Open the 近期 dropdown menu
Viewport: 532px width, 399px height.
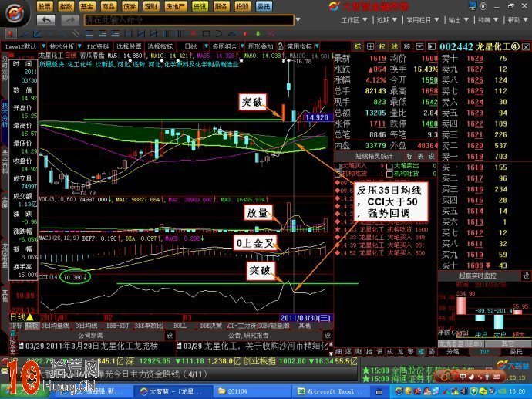[x=387, y=20]
